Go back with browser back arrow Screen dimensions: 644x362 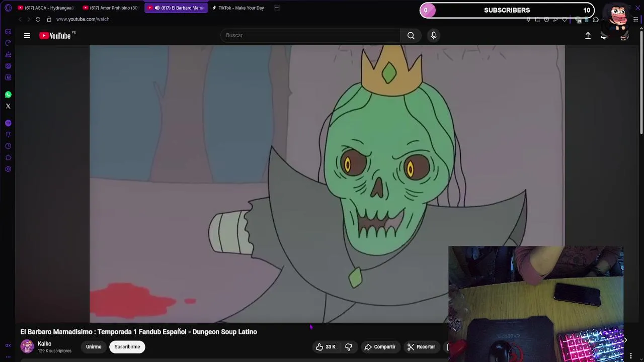20,19
